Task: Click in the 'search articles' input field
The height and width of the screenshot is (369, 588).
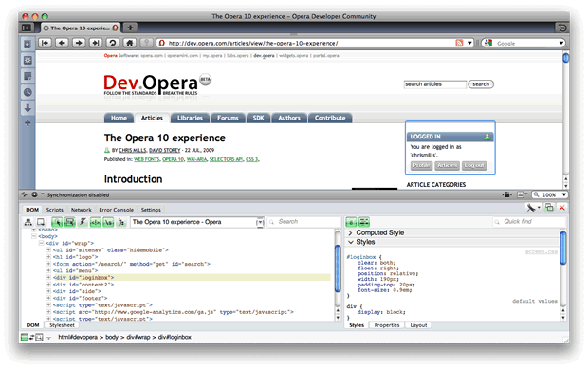Action: [x=435, y=84]
